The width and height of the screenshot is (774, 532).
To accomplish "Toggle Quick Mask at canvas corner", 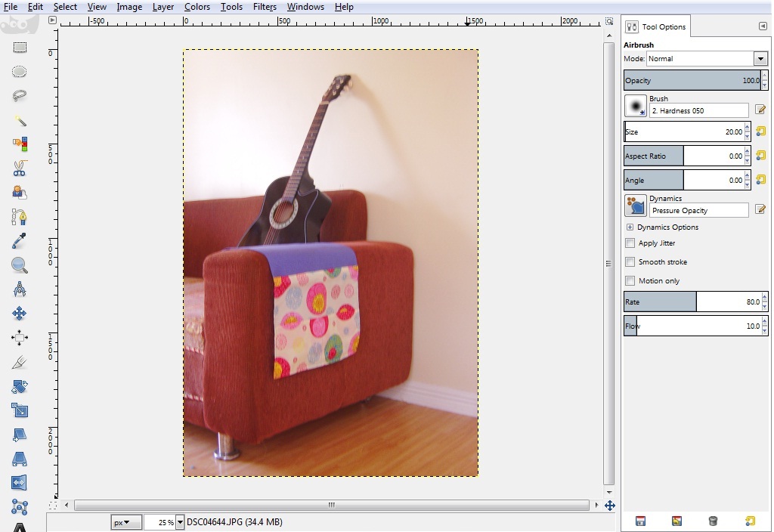I will pyautogui.click(x=53, y=506).
